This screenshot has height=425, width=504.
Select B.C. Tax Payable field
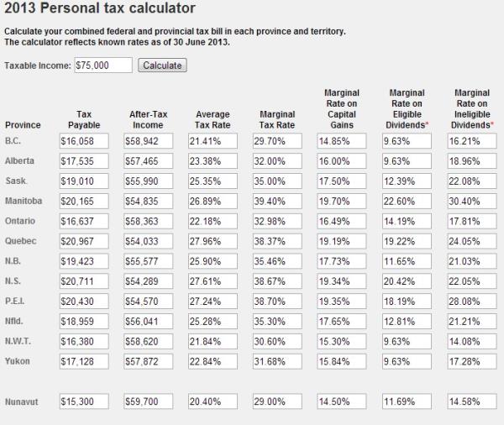(x=85, y=140)
